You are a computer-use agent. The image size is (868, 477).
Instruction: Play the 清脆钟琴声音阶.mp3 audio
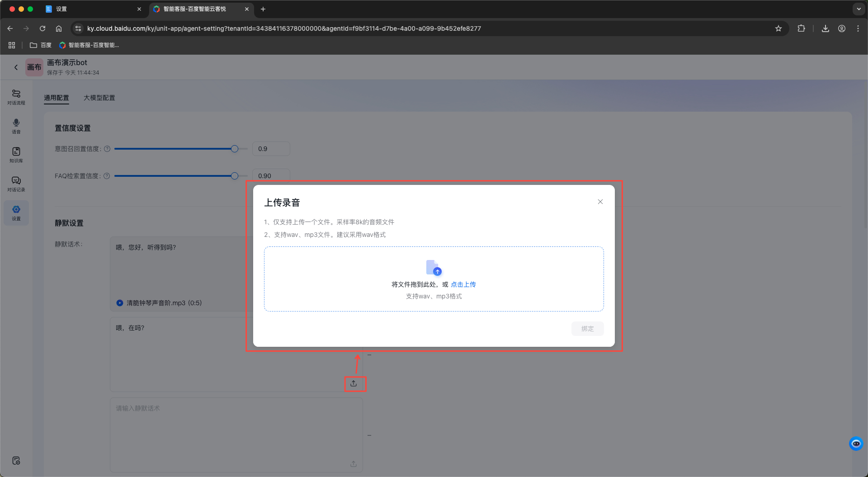120,303
